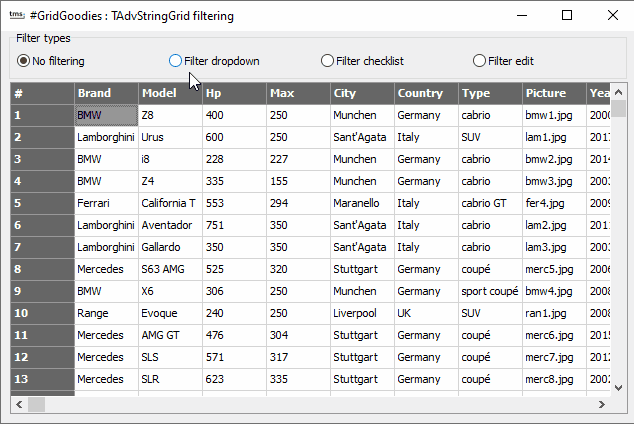The image size is (634, 426).
Task: Maximize the GridGoodies window
Action: 567,15
